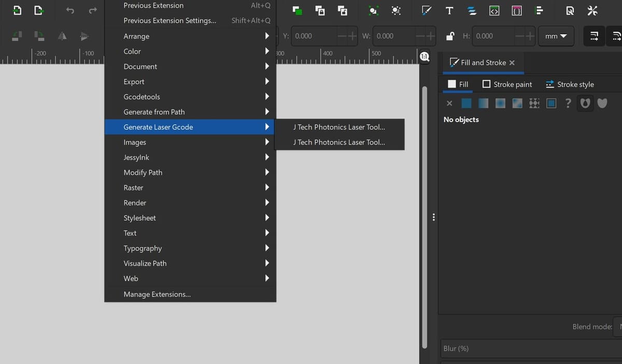Viewport: 622px width, 364px height.
Task: Close the Fill and Stroke panel tab
Action: click(512, 63)
